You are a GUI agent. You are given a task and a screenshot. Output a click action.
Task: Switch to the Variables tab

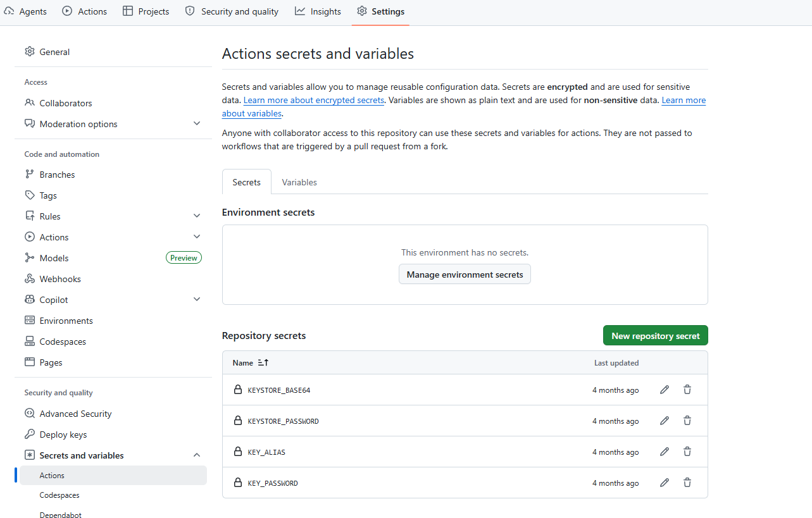point(299,182)
